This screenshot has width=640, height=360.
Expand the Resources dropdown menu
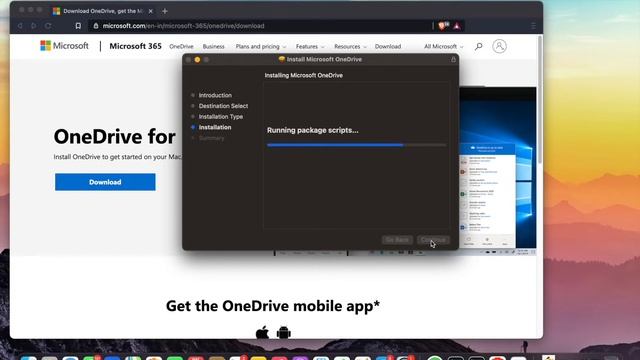[350, 47]
